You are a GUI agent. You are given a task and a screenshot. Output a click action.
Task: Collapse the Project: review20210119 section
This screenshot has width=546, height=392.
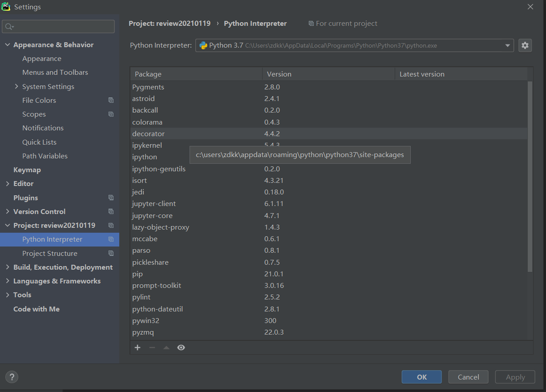click(8, 226)
